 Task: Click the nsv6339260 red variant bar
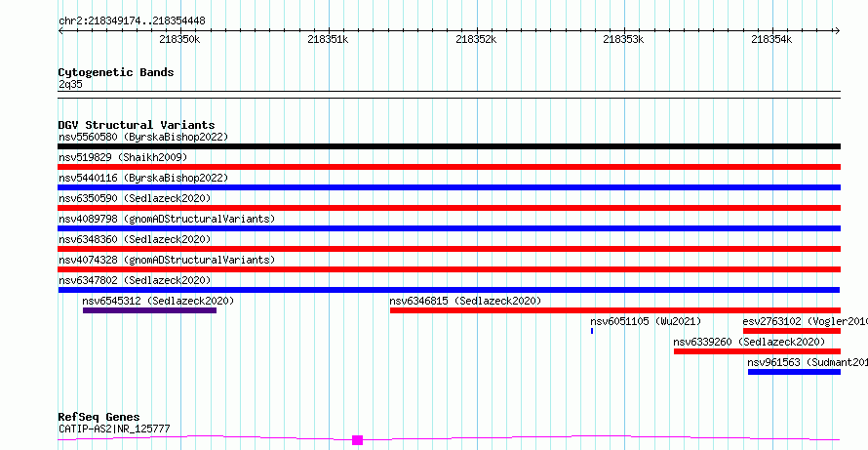pos(757,351)
